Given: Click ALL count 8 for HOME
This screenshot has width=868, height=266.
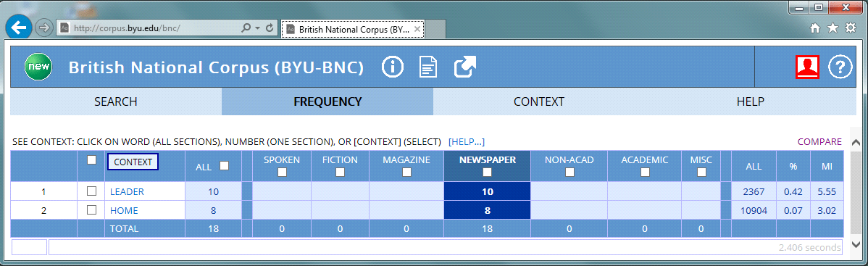Looking at the screenshot, I should click(214, 210).
